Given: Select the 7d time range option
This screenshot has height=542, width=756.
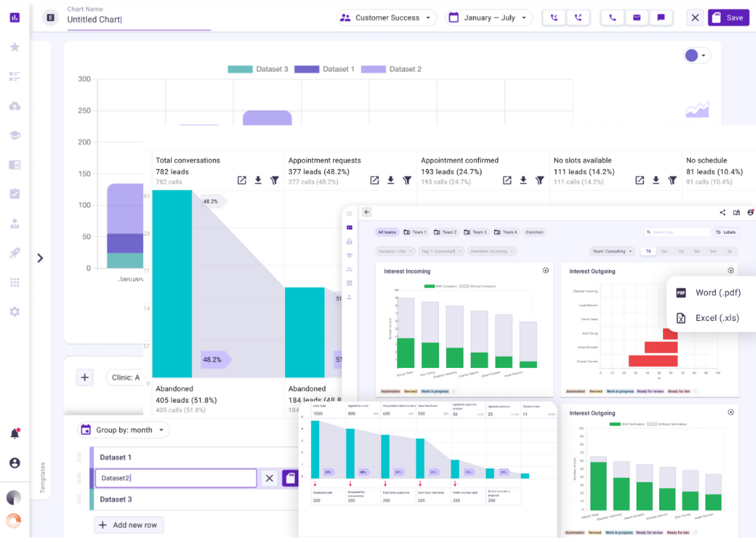Looking at the screenshot, I should tap(648, 251).
